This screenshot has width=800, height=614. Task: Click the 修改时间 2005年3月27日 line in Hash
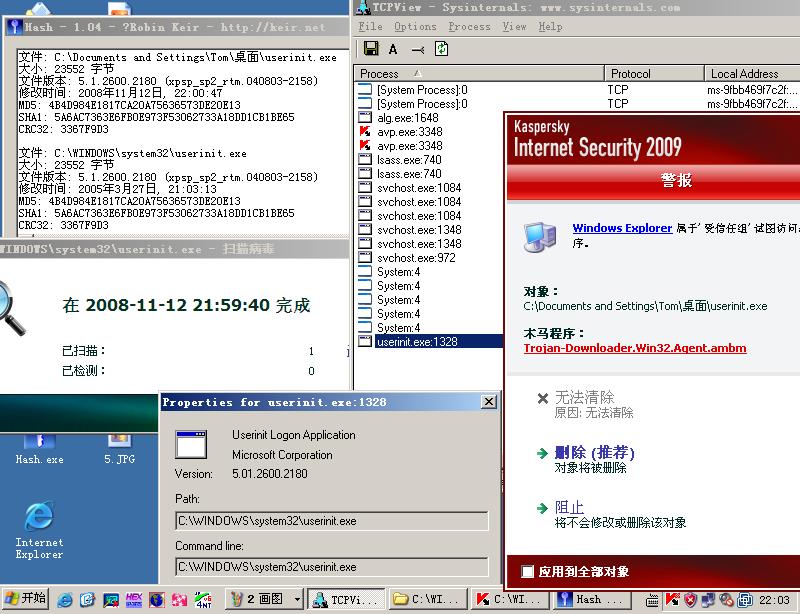(x=118, y=189)
